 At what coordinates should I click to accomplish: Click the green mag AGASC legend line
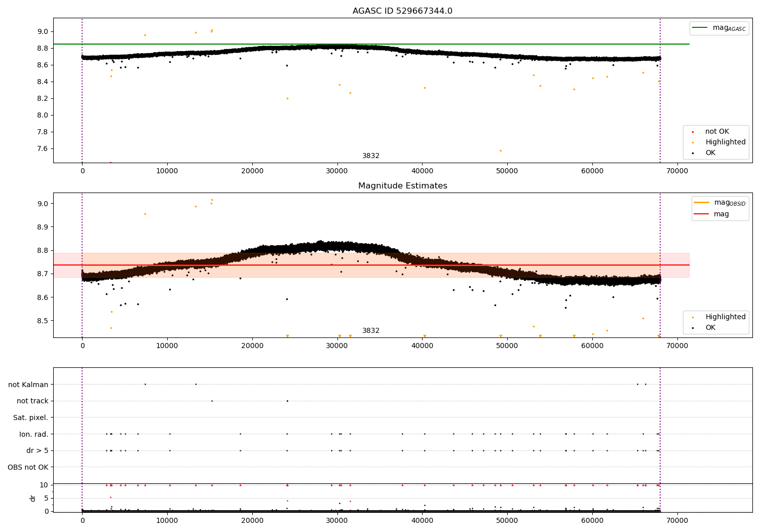point(700,27)
